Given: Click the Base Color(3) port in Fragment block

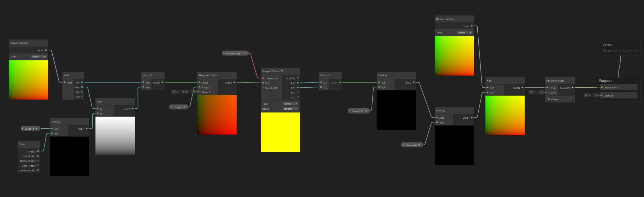Looking at the screenshot, I should [602, 87].
